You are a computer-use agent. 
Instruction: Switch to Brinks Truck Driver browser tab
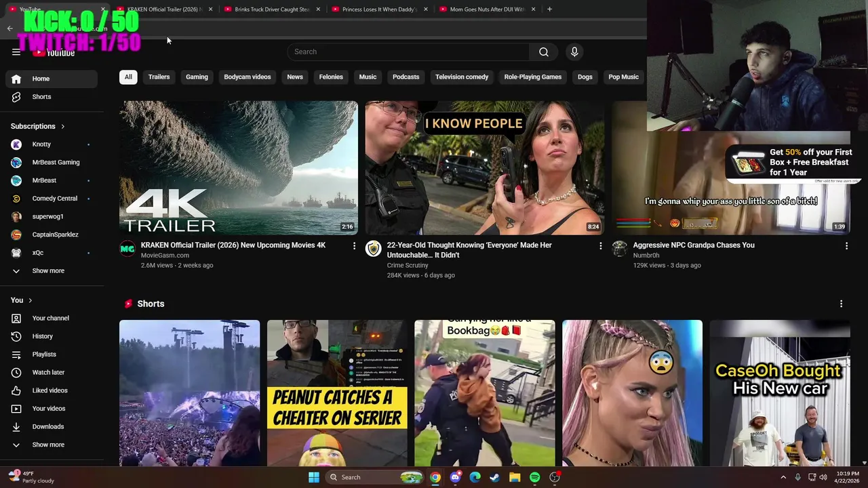tap(271, 9)
